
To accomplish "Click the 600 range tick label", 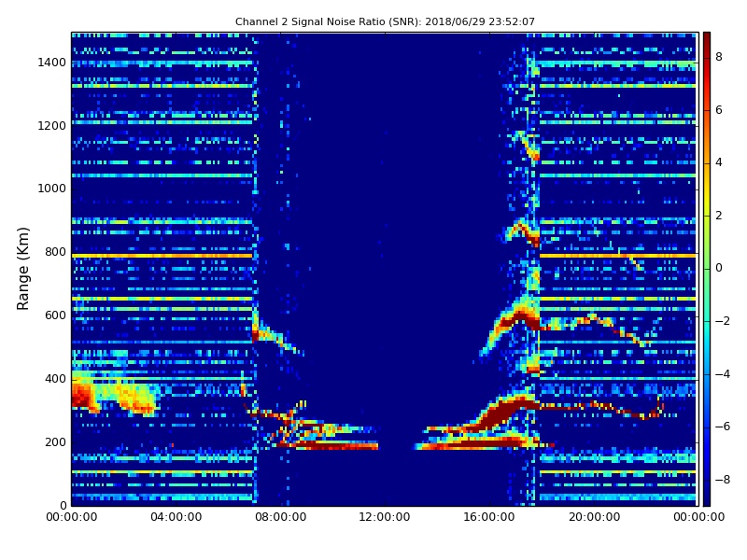I will 55,315.
